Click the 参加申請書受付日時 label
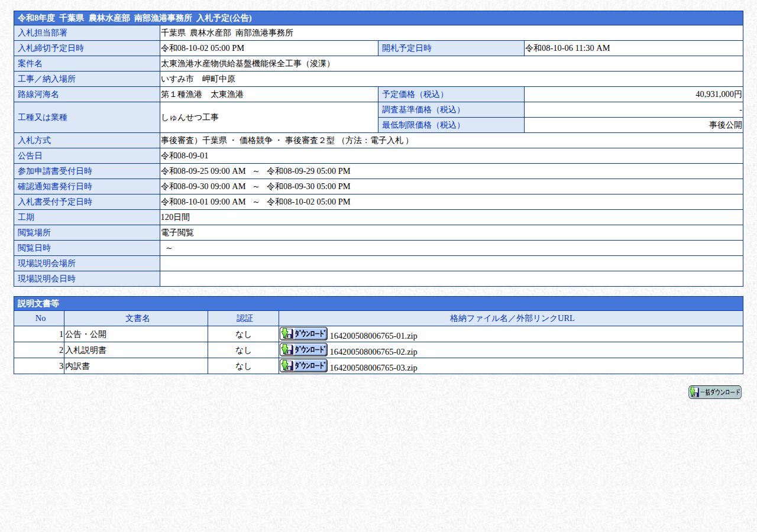This screenshot has width=757, height=532. 87,171
